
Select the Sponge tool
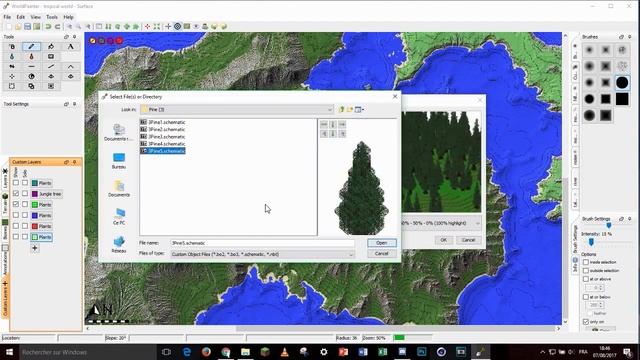click(x=51, y=56)
